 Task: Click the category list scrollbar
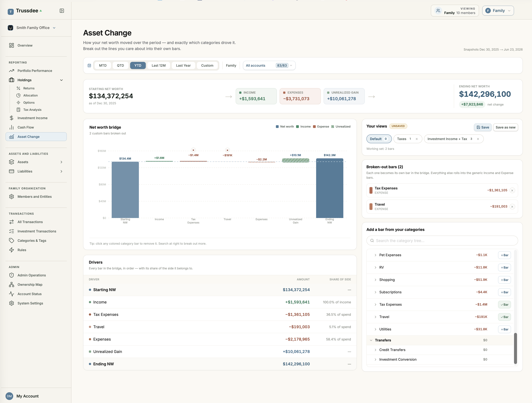[515, 349]
